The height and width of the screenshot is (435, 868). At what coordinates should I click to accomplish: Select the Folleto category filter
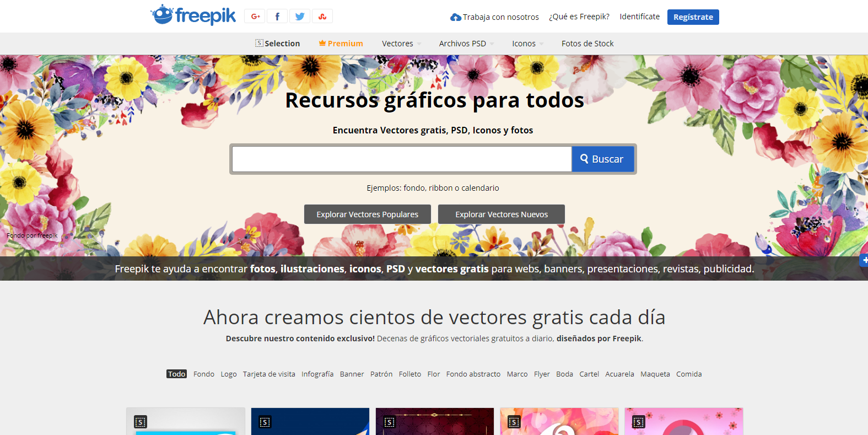tap(410, 374)
